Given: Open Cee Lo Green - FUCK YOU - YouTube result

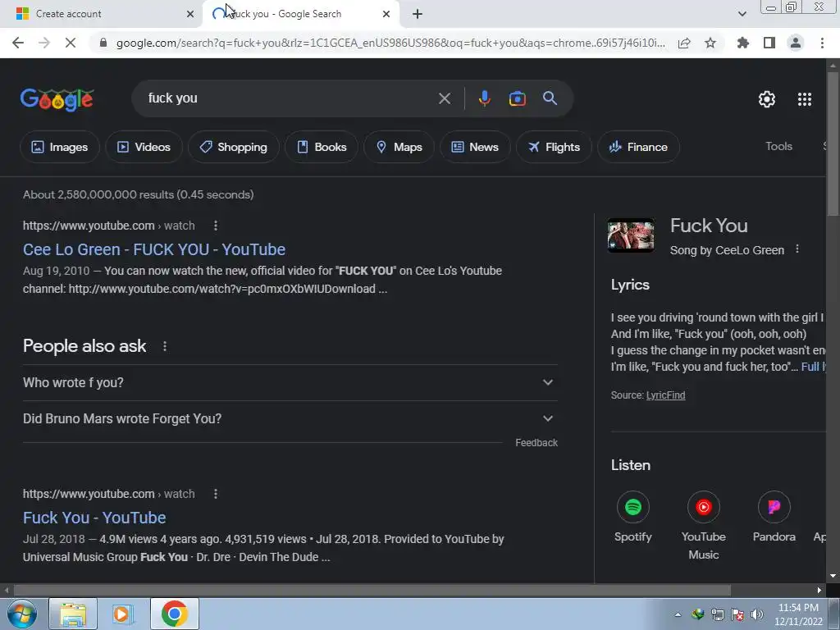Looking at the screenshot, I should pos(153,249).
